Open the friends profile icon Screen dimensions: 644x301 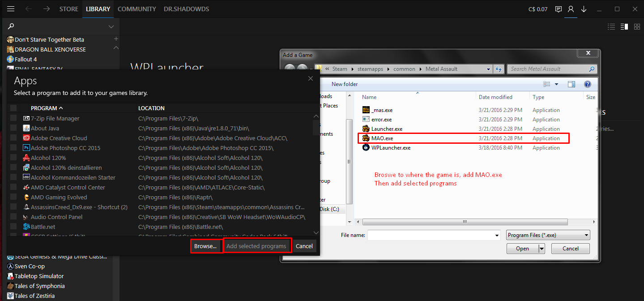coord(571,9)
